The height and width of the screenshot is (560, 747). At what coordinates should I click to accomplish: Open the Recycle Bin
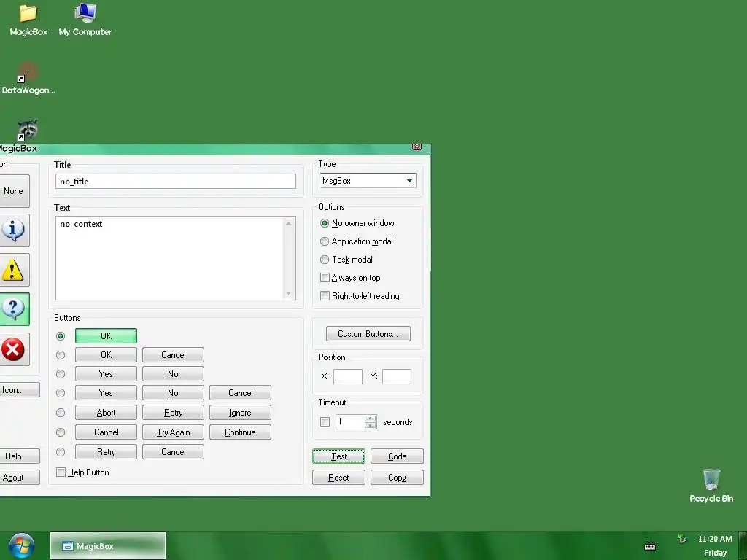click(711, 486)
